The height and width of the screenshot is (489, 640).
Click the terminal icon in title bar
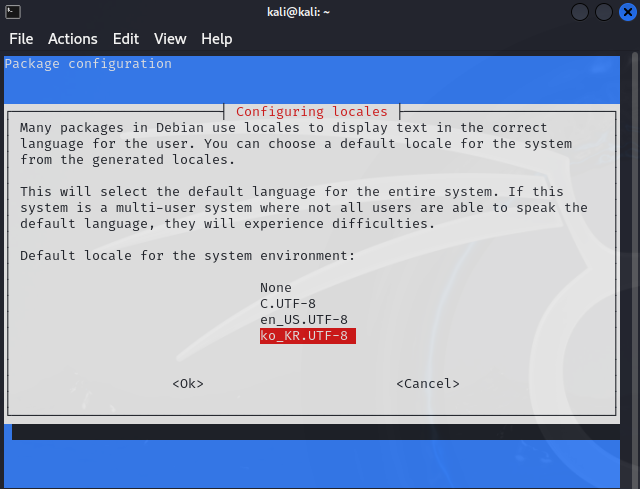(x=13, y=12)
